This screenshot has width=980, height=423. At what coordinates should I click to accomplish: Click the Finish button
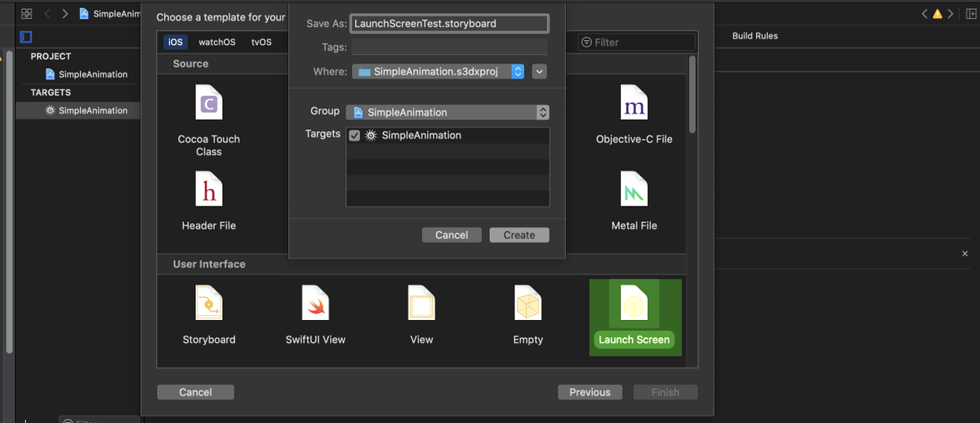(x=666, y=392)
